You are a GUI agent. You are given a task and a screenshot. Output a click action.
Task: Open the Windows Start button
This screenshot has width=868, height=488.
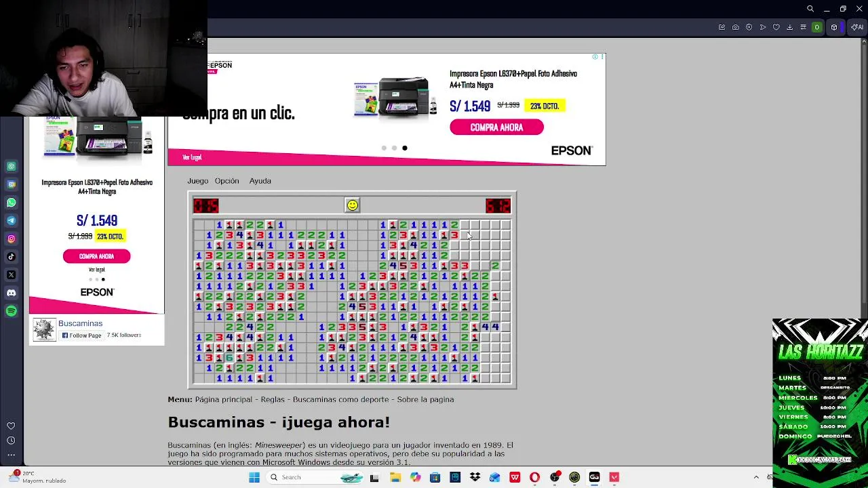click(x=254, y=478)
